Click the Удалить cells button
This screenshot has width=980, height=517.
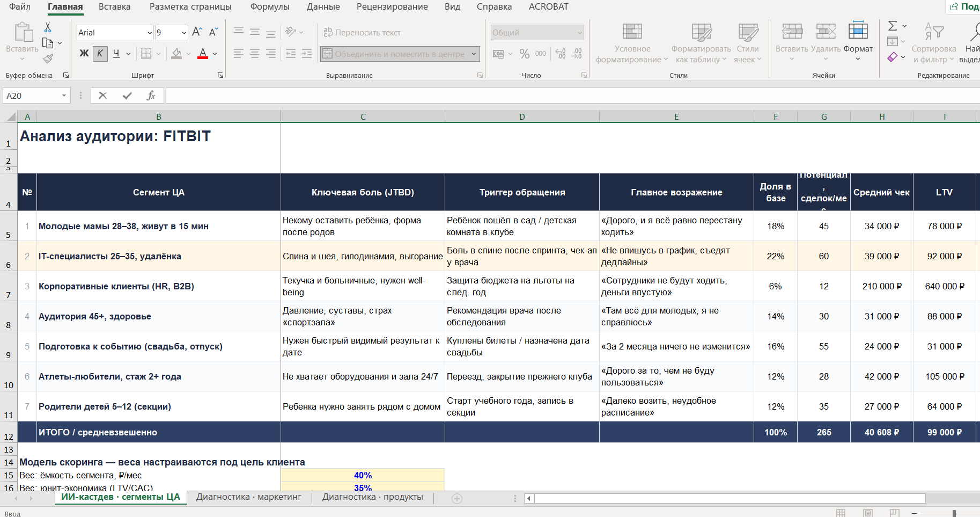pos(826,42)
